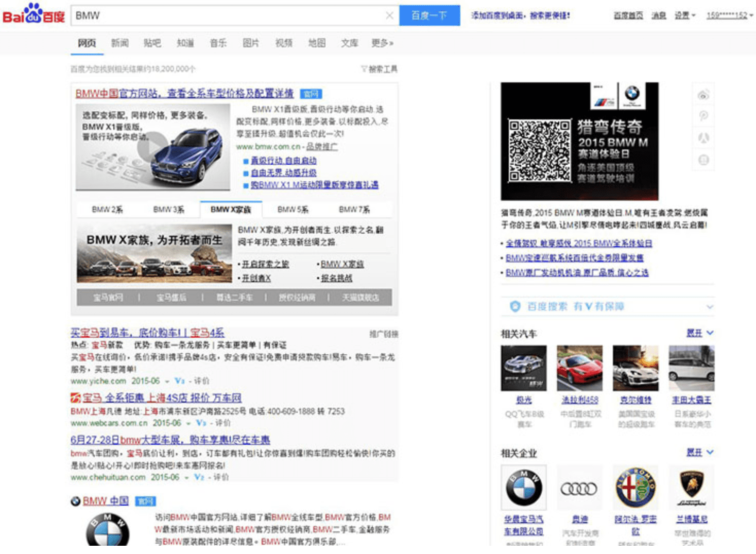Open the 自由无界 动感升级 link

[284, 172]
